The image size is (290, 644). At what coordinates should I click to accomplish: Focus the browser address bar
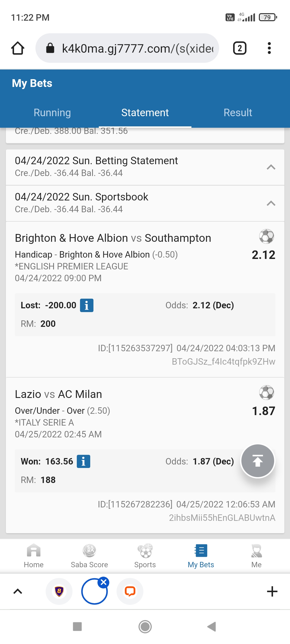(x=137, y=48)
